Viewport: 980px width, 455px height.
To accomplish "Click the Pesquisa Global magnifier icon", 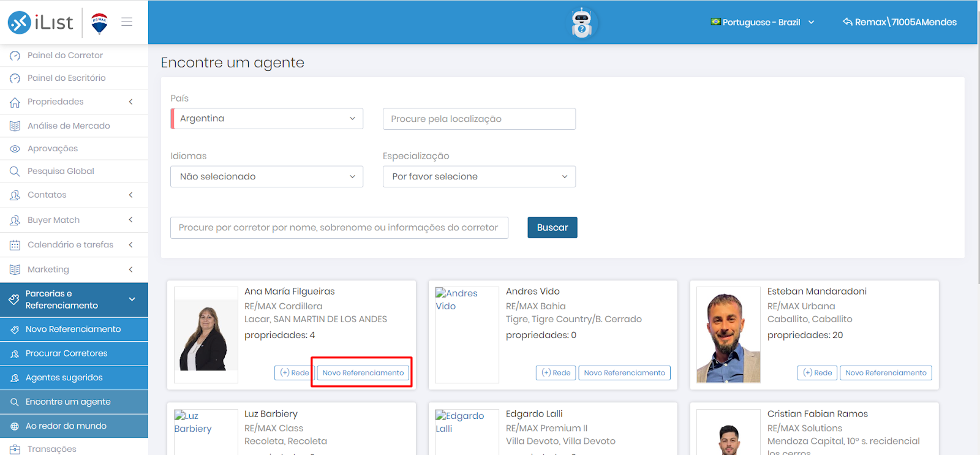I will 15,171.
